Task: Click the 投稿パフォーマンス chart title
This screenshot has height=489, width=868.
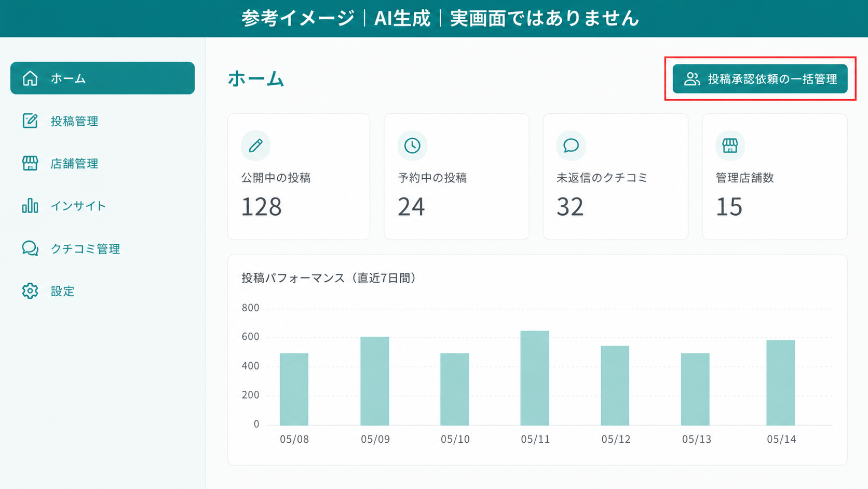Action: point(329,278)
